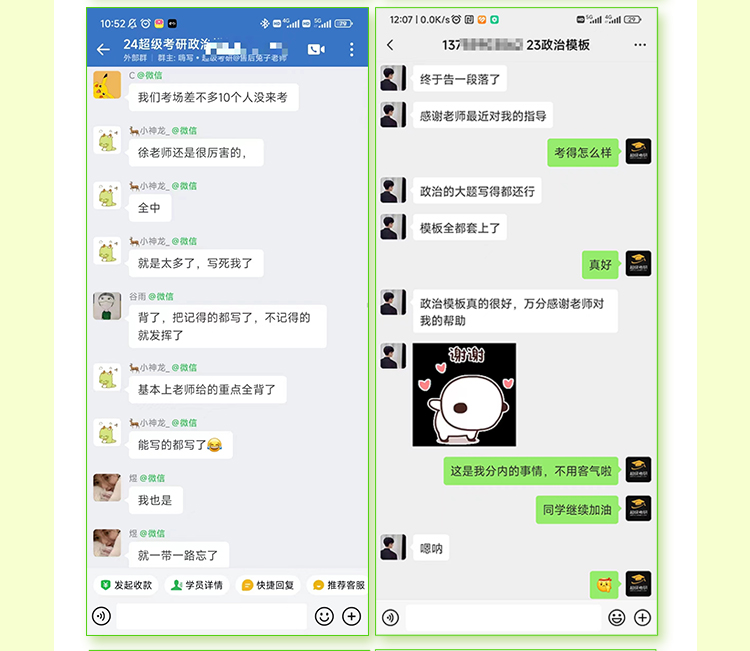750x651 pixels.
Task: Open the plus attachments menu in the left chat
Action: tap(352, 616)
